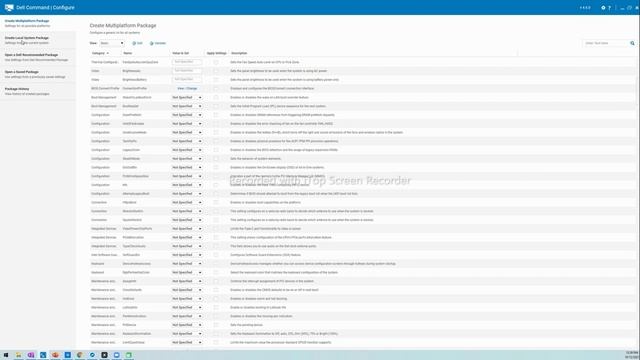Screen dimensions: 640x360
Task: Open File Explorer from the taskbar
Action: click(x=18, y=355)
